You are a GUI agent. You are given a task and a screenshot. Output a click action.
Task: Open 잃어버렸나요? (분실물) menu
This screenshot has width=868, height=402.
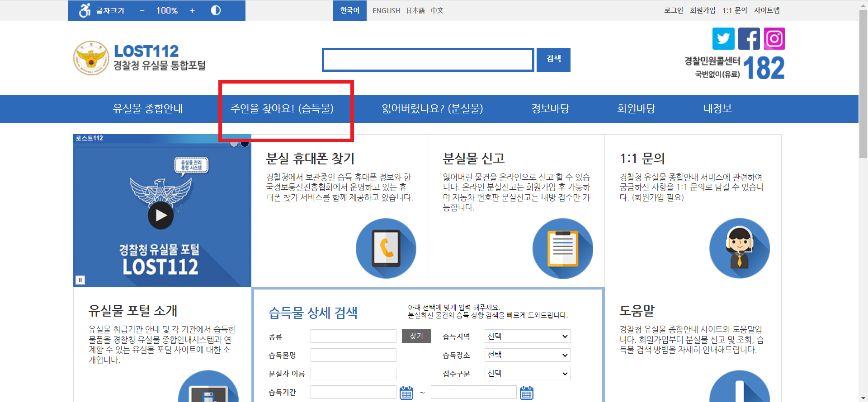[433, 108]
